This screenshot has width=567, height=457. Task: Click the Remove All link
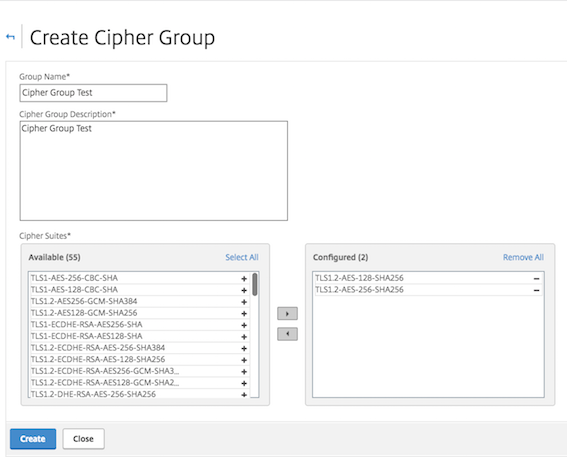click(x=523, y=257)
